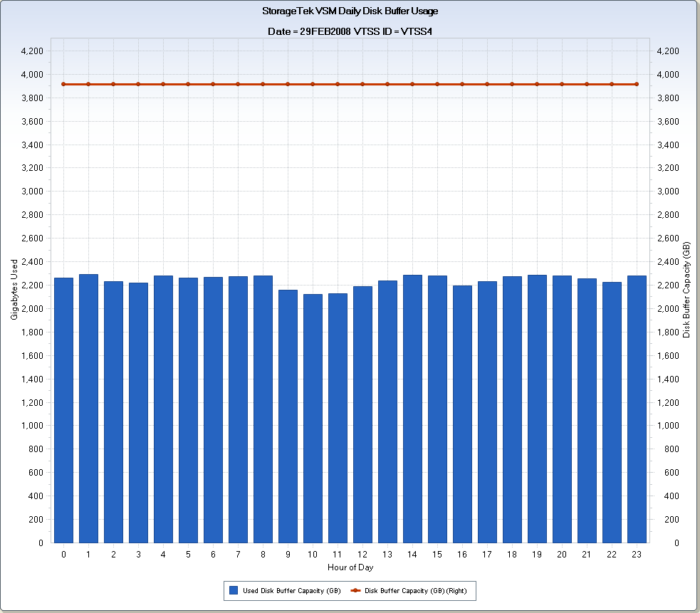Click the red Disk Buffer Capacity legend marker
This screenshot has width=700, height=613.
(x=356, y=590)
